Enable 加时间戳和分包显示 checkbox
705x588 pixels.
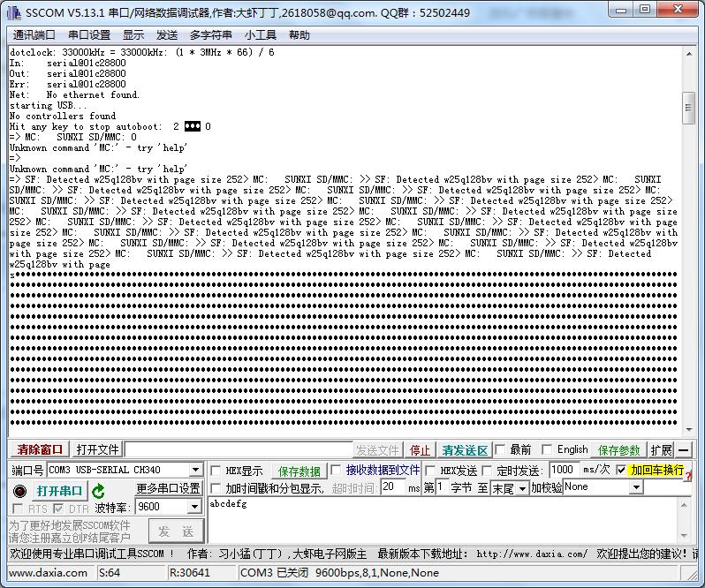(216, 488)
